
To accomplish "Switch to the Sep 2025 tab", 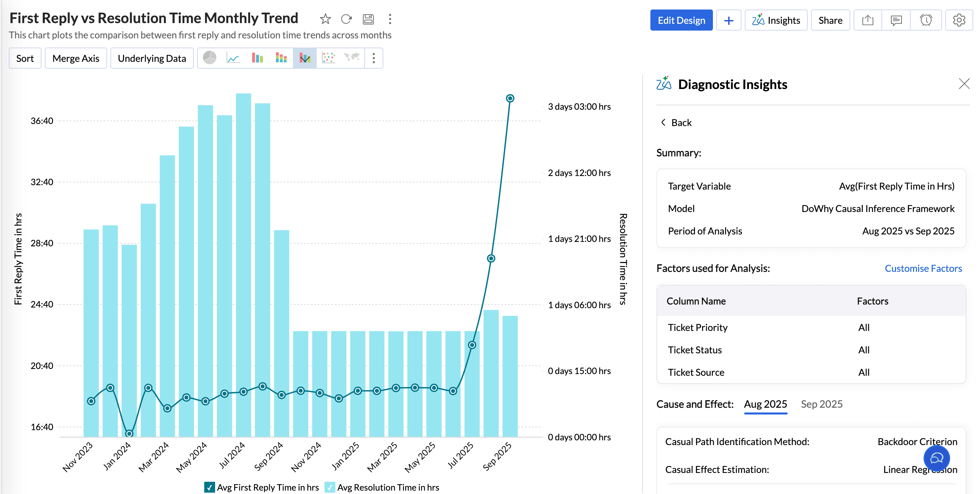I will [x=821, y=404].
